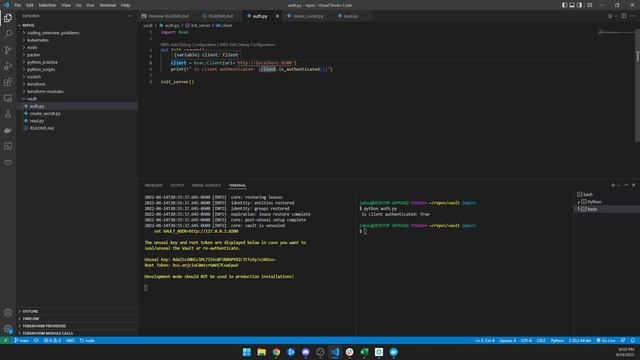
Task: Open errors and warnings count in status bar
Action: pyautogui.click(x=52, y=340)
